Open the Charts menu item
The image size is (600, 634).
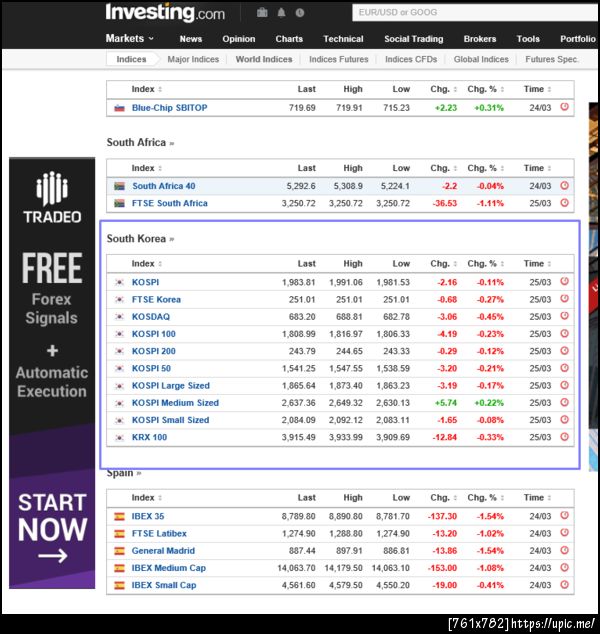point(289,39)
